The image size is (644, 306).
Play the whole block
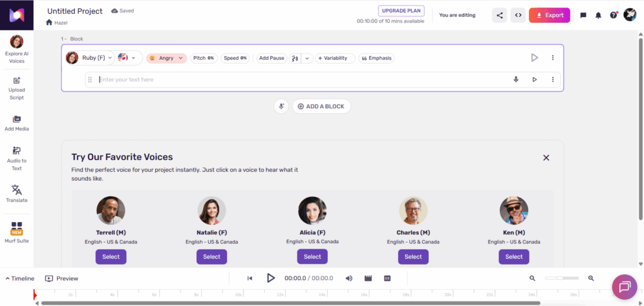coord(535,57)
